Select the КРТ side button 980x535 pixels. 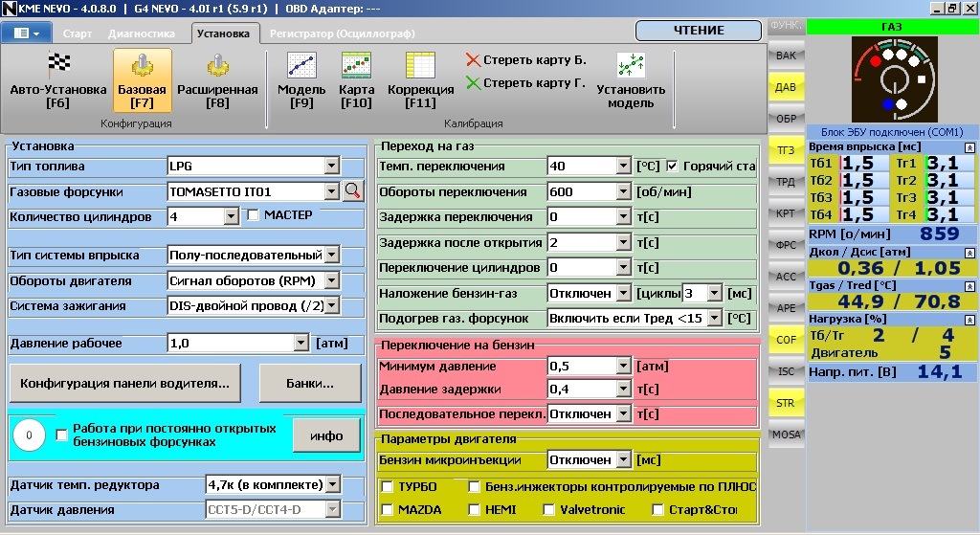click(x=786, y=213)
